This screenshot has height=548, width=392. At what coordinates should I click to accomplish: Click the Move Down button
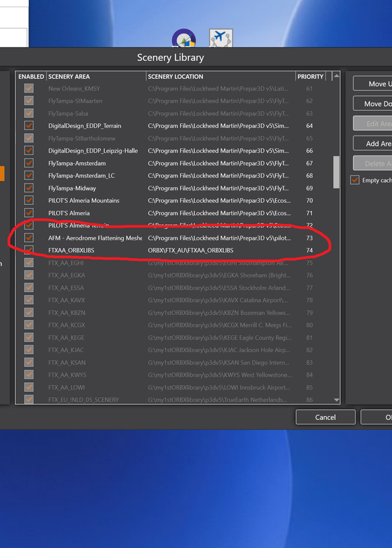click(x=373, y=104)
